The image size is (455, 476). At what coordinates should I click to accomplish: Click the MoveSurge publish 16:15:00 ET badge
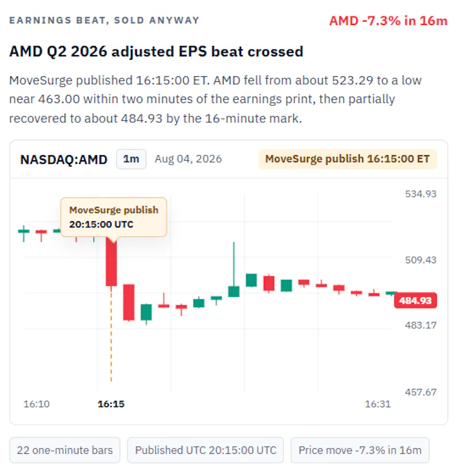pyautogui.click(x=348, y=159)
